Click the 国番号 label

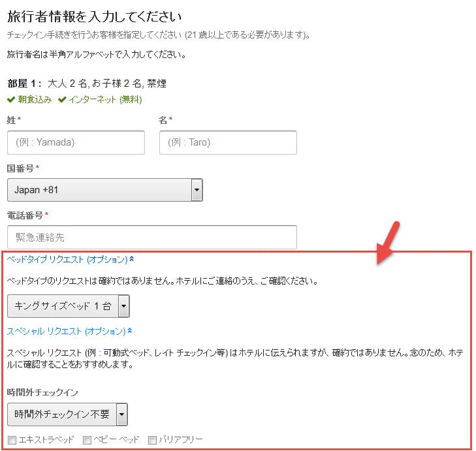click(x=20, y=168)
